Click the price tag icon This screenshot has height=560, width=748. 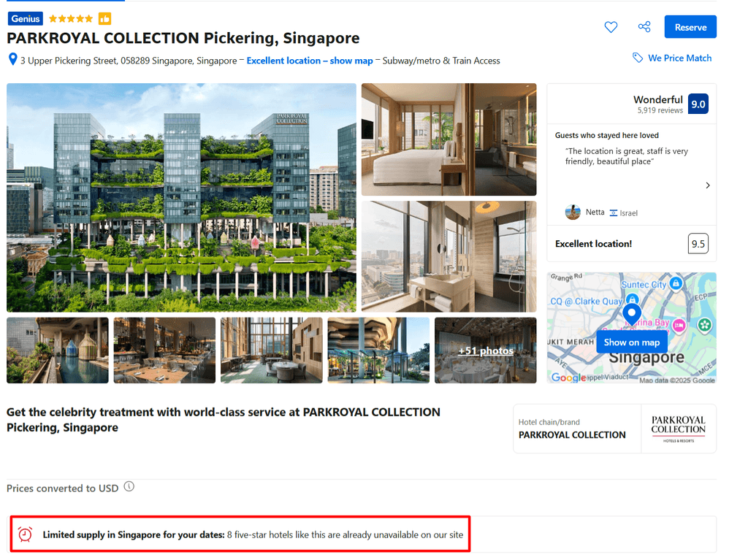[637, 58]
